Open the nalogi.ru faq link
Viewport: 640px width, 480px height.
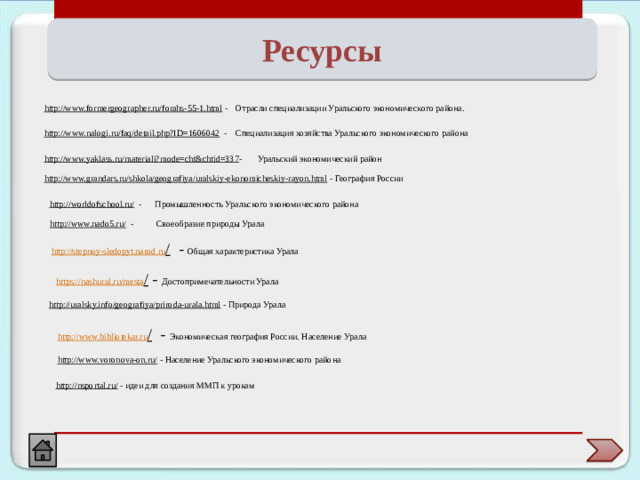132,133
